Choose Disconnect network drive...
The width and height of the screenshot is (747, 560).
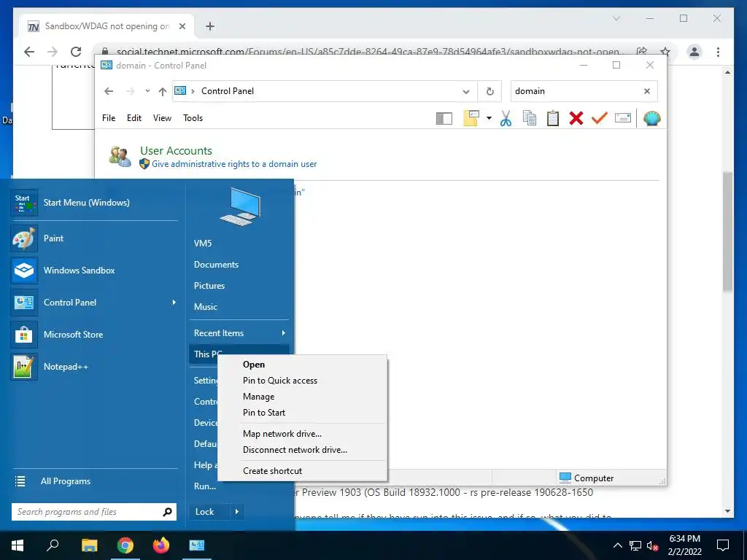tap(302, 450)
